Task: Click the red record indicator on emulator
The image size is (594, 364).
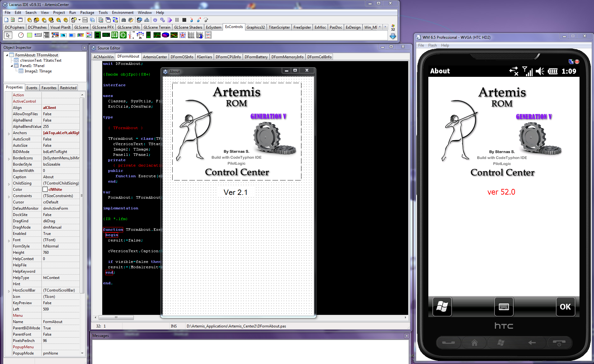Action: 577,62
